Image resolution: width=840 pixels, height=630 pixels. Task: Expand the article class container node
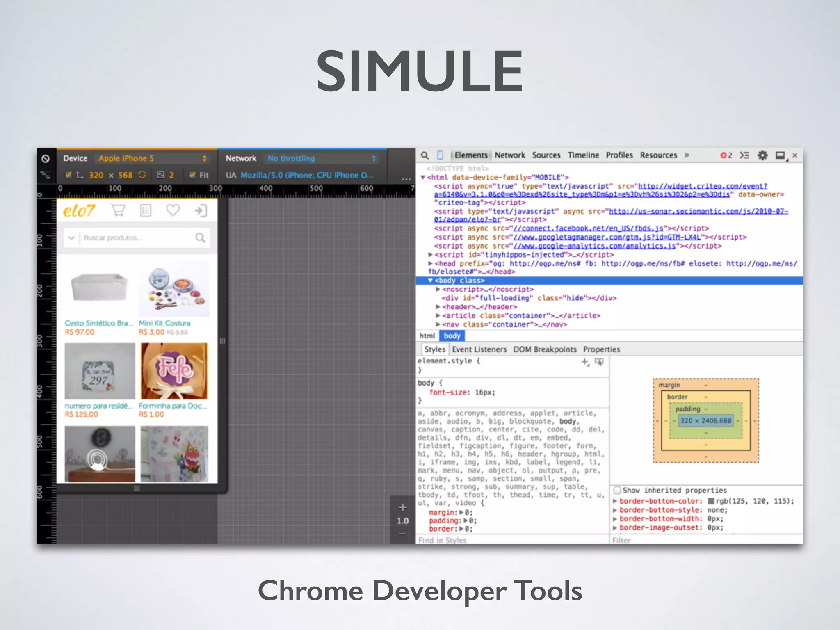click(438, 315)
